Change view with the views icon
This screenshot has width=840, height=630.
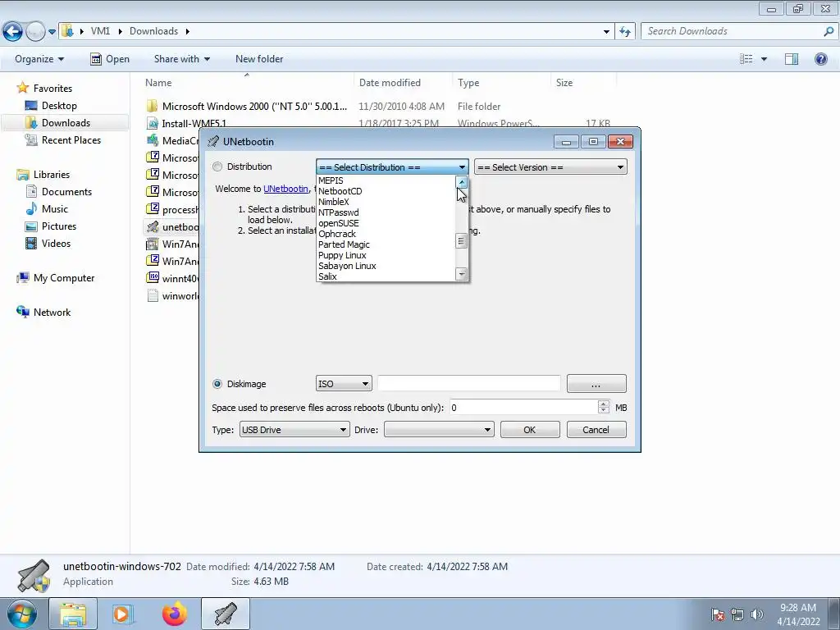pos(746,59)
